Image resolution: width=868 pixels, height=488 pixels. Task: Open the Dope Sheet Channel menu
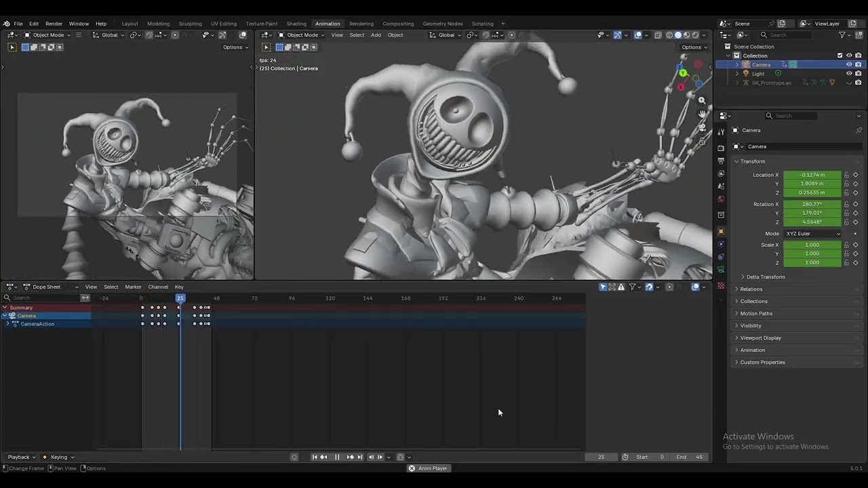point(158,287)
